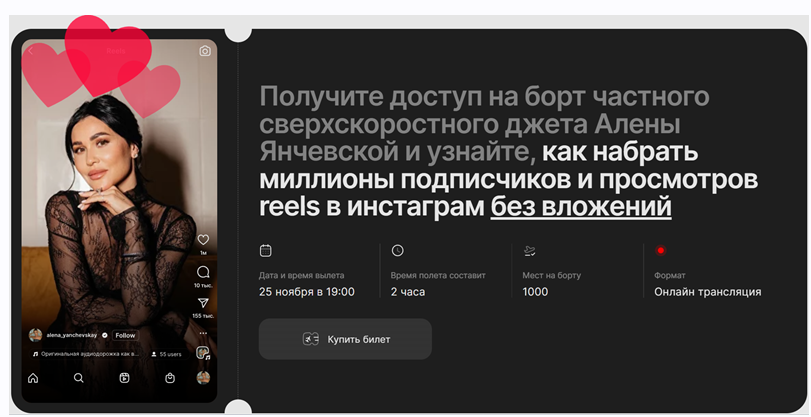Screen dimensions: 811x417
Task: Open profile avatar in bottom navigation
Action: [x=204, y=377]
